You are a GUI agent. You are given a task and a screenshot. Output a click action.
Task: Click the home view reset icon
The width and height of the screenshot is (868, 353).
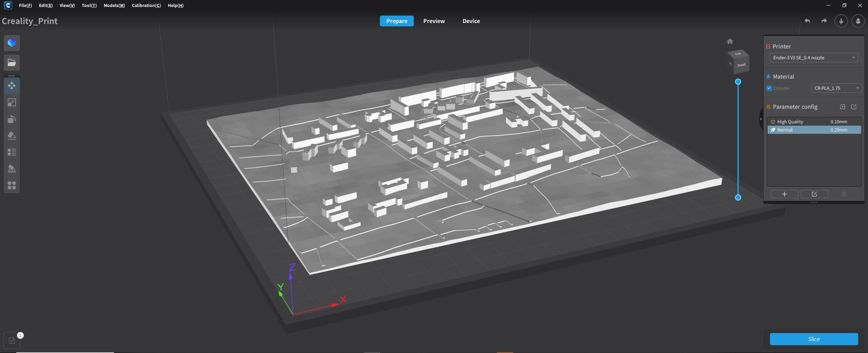pyautogui.click(x=730, y=41)
